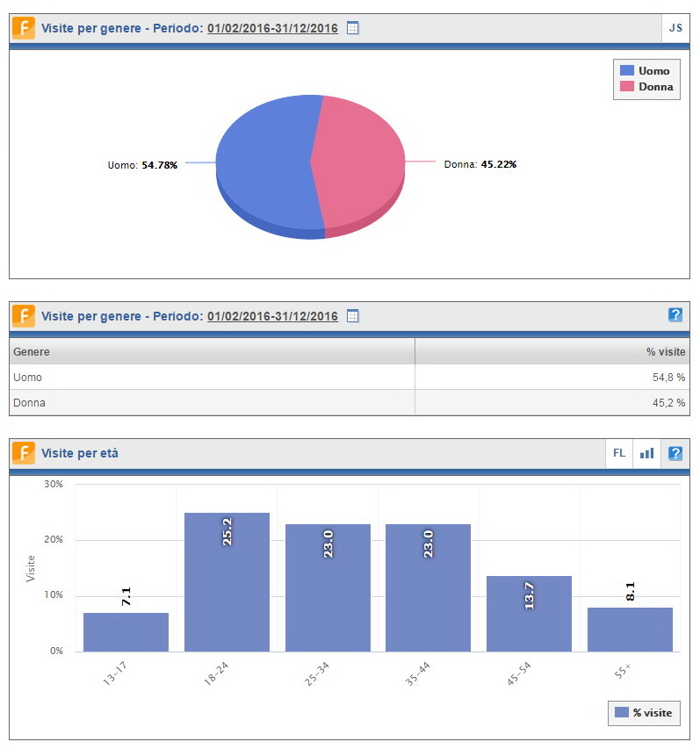Sort by % visite column header
Screen dimensions: 700x749
(552, 351)
